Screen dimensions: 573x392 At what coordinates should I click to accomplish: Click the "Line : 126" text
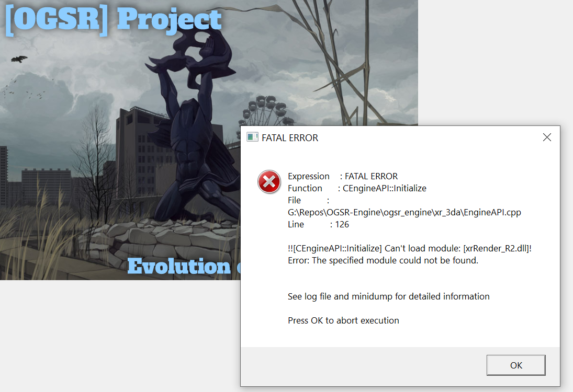(318, 224)
